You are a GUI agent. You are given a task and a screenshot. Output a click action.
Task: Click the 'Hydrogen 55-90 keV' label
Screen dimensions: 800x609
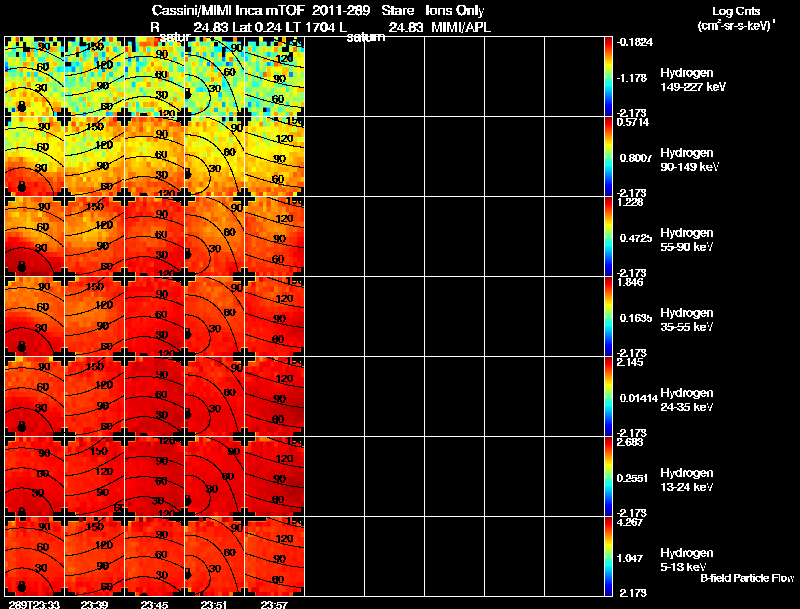pyautogui.click(x=687, y=240)
